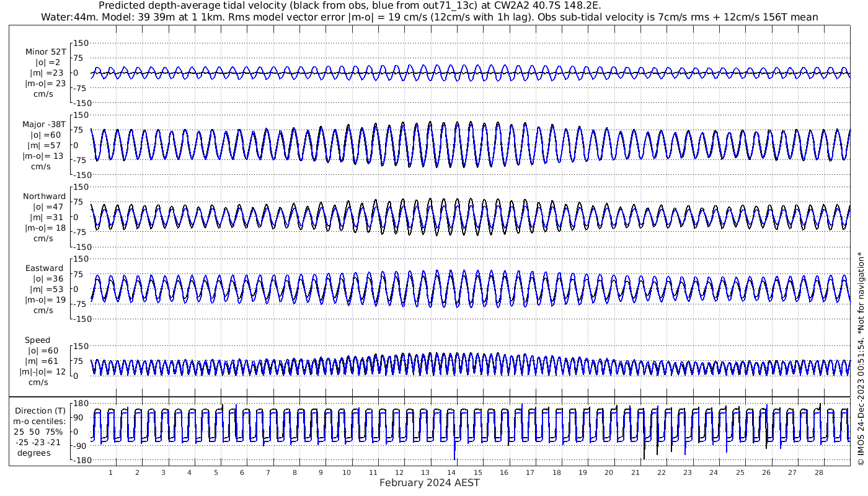Click the "|m-o|= 18" value

coord(45,228)
